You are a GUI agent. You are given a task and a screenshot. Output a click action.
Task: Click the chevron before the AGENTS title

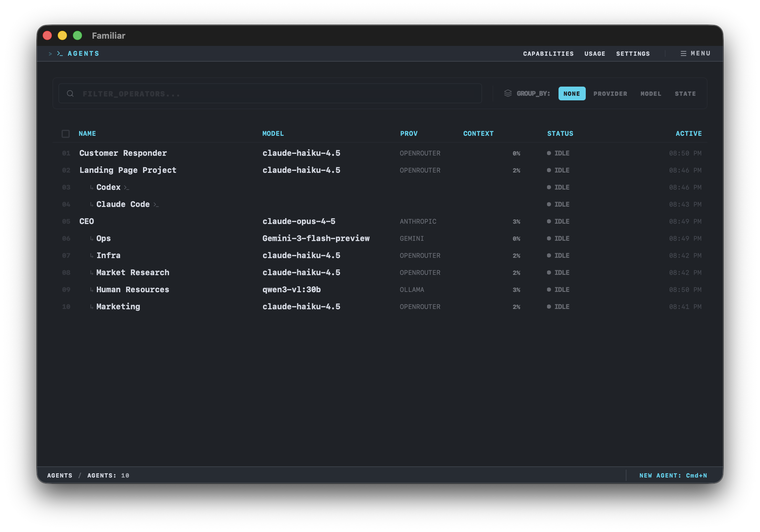[x=50, y=53]
